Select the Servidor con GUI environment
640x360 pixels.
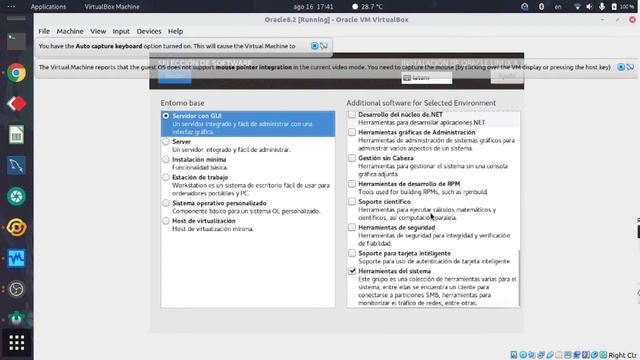[248, 124]
